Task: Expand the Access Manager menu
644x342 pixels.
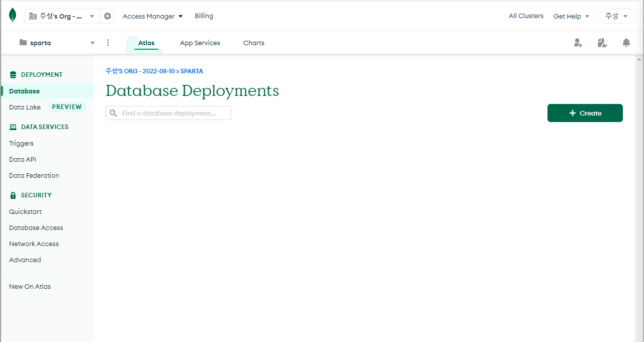Action: [153, 16]
